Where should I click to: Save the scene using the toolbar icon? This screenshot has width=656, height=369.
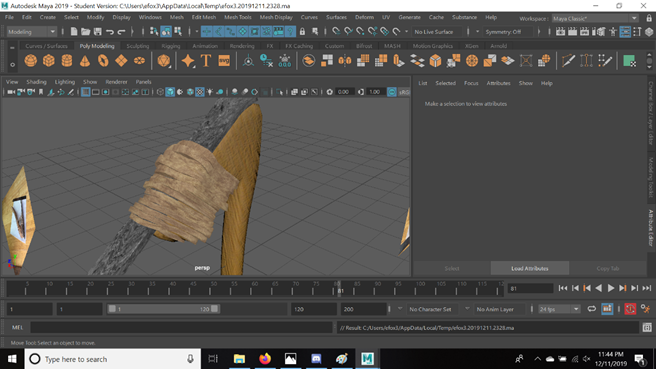point(97,32)
